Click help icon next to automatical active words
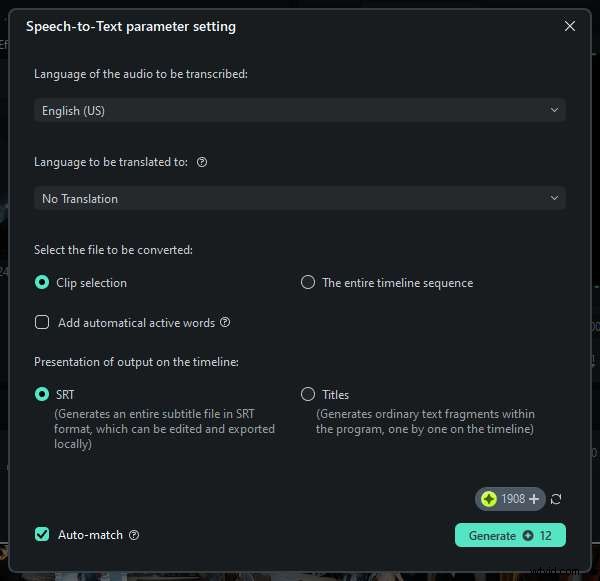This screenshot has height=581, width=600. 225,323
